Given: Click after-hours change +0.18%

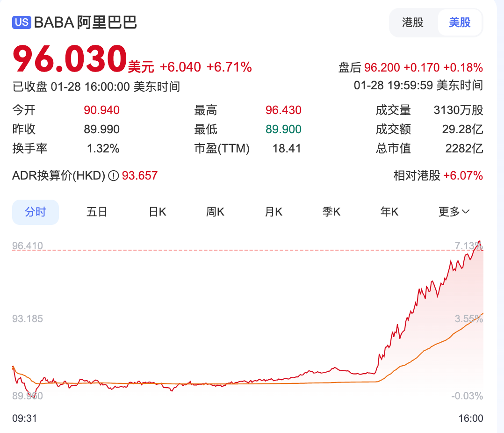Looking at the screenshot, I should [463, 67].
